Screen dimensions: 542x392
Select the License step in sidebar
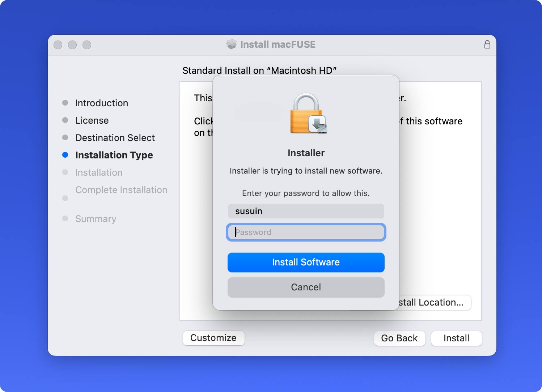92,120
